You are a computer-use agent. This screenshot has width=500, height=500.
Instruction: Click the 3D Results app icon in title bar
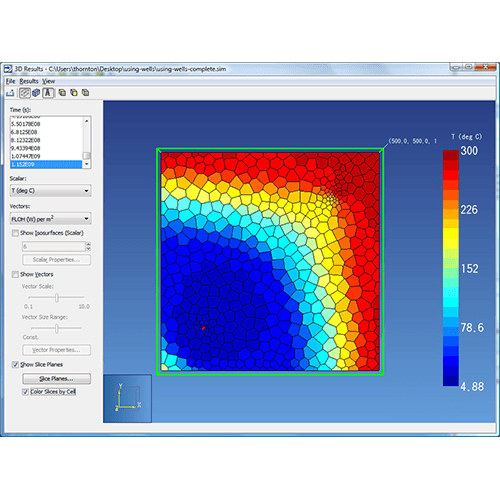point(8,69)
